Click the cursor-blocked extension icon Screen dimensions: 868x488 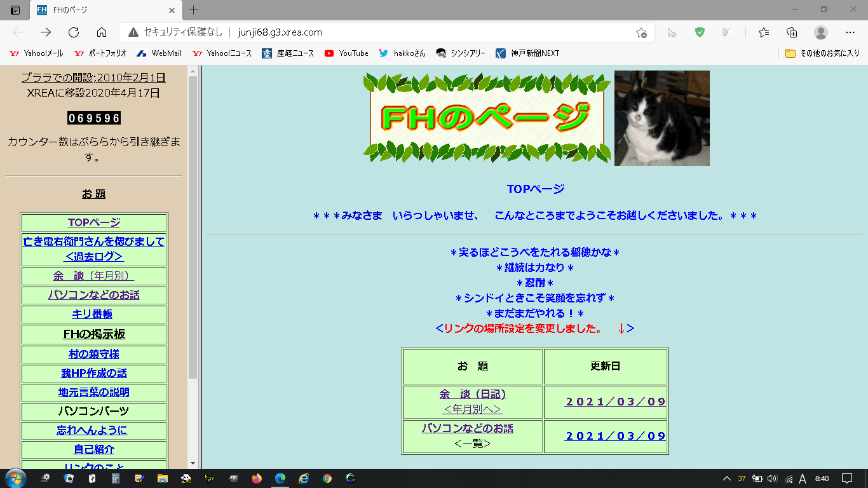point(672,32)
